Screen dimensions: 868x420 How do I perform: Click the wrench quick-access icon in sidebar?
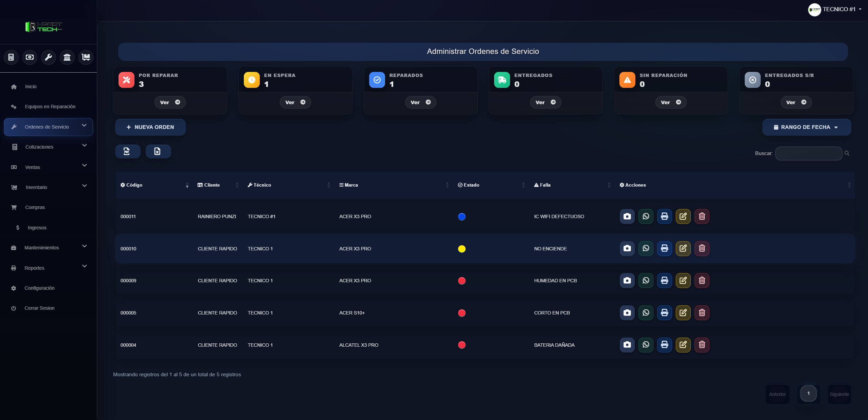tap(49, 57)
